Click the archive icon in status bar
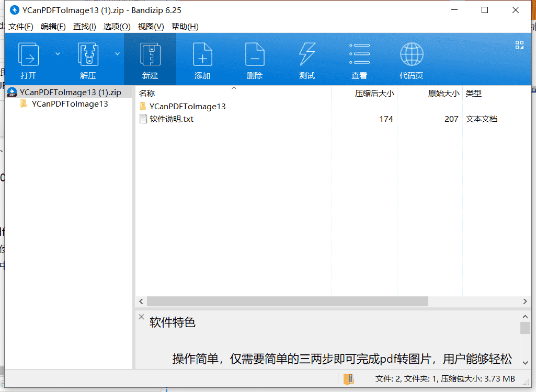The width and height of the screenshot is (536, 392). (x=348, y=379)
